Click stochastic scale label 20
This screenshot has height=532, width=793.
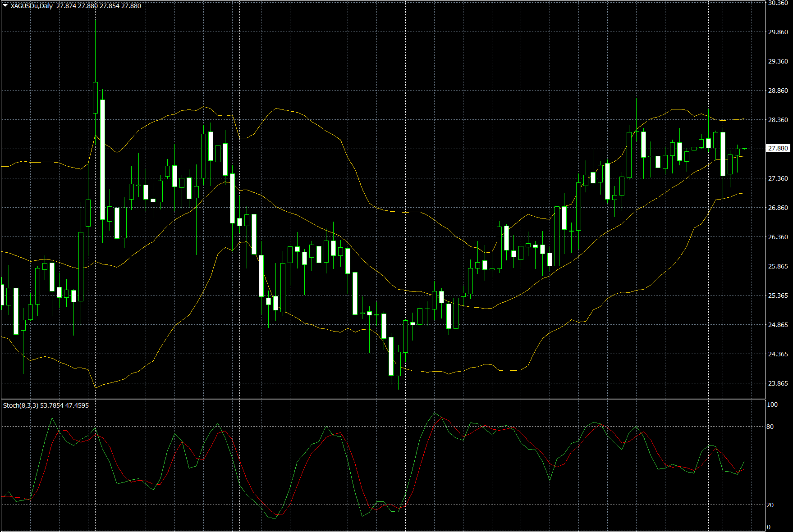[x=770, y=505]
